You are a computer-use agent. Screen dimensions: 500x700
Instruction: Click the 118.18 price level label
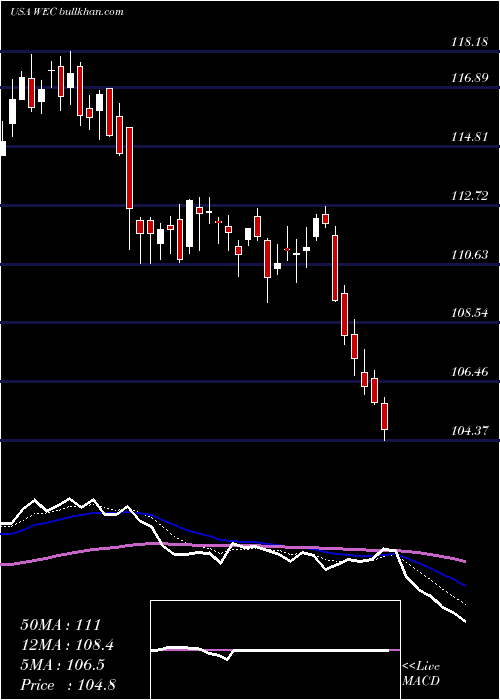(470, 42)
